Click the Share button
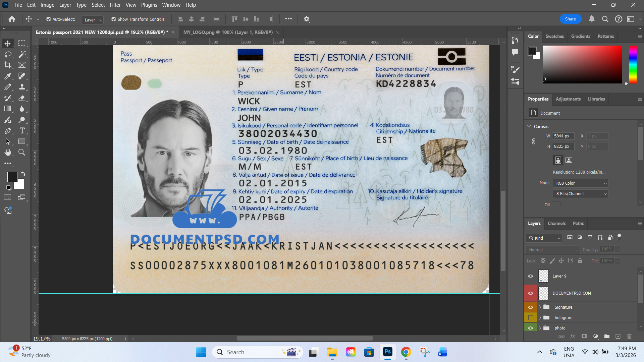The width and height of the screenshot is (644, 362). tap(570, 19)
